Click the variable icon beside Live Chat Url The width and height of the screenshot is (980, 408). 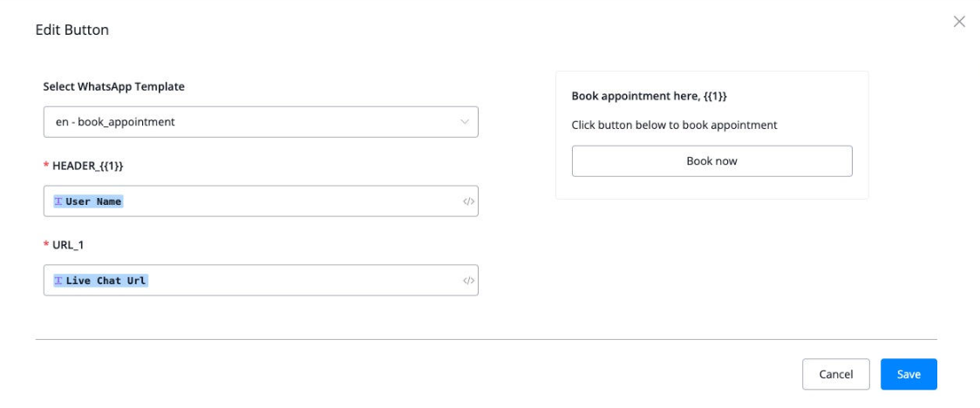[58, 281]
